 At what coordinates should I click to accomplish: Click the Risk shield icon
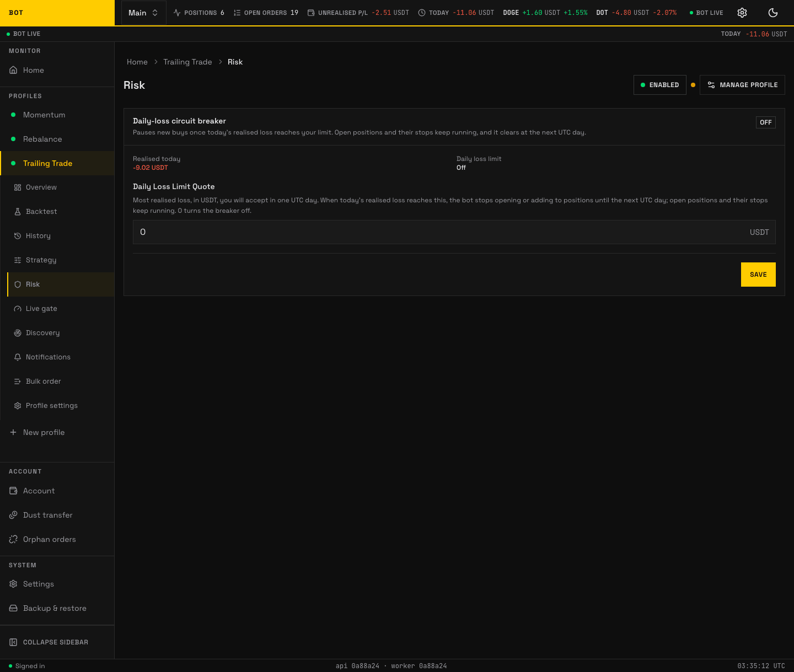(x=18, y=284)
